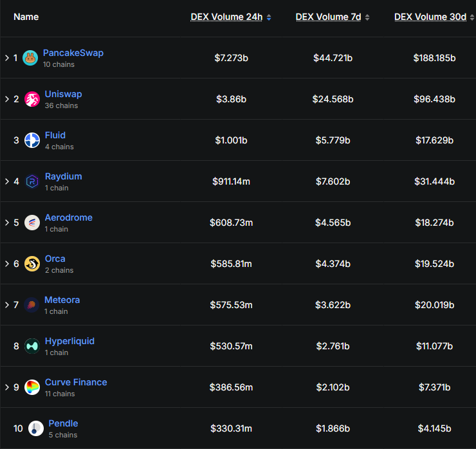Click the Aerodrome logo icon
Viewport: 476px width, 449px height.
pyautogui.click(x=32, y=223)
